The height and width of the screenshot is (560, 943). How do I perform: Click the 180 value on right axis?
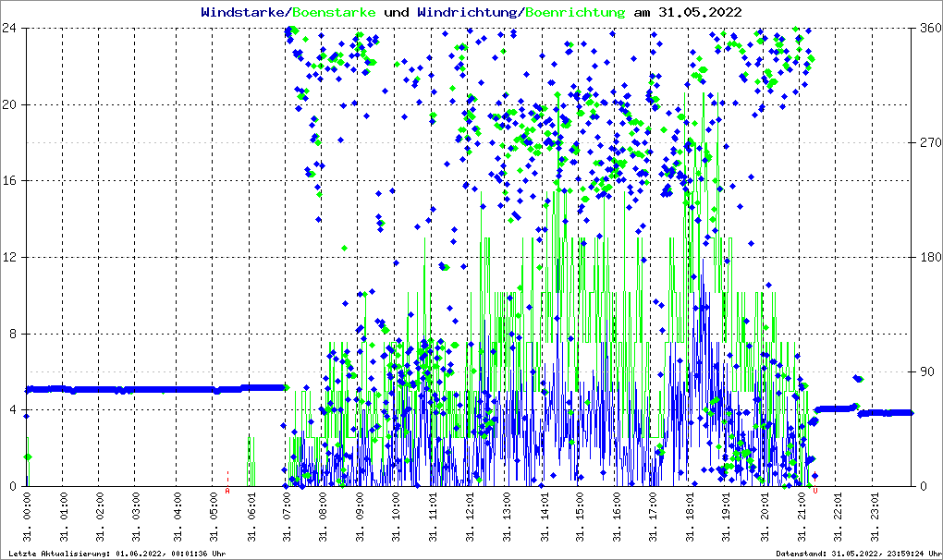929,257
